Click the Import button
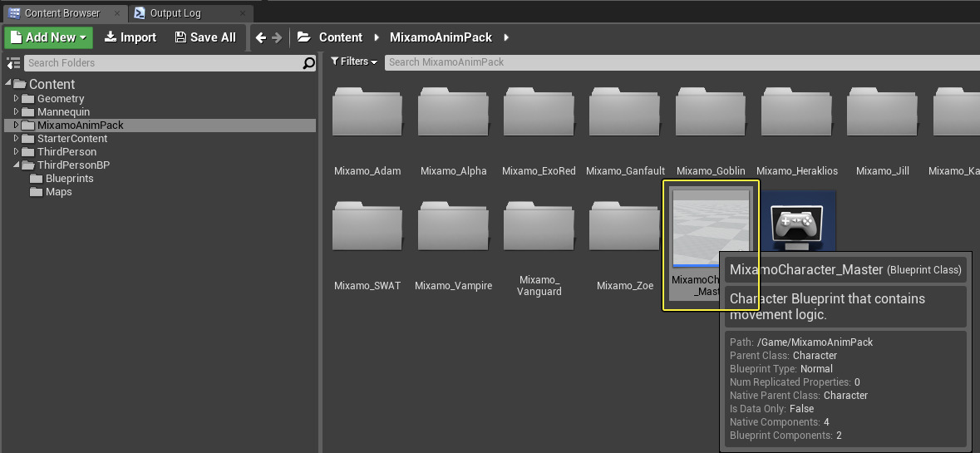Screen dimensions: 980x453 click(x=130, y=37)
